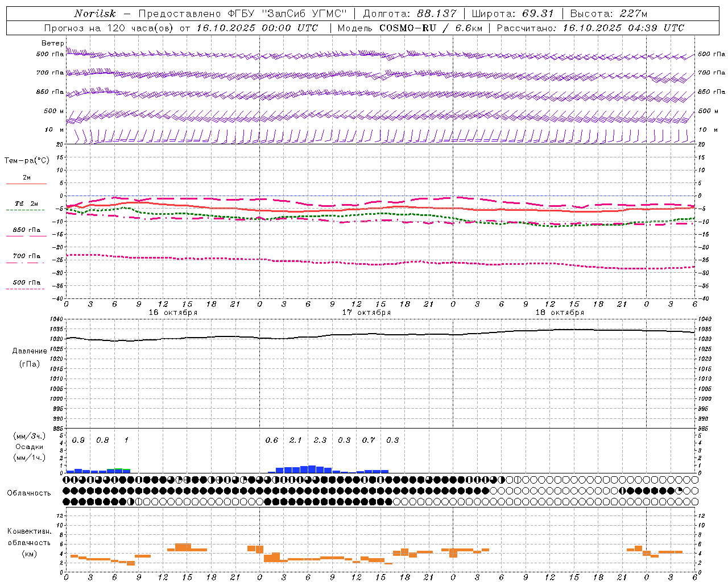Click the "Высота: 227м" header field

coord(609,14)
